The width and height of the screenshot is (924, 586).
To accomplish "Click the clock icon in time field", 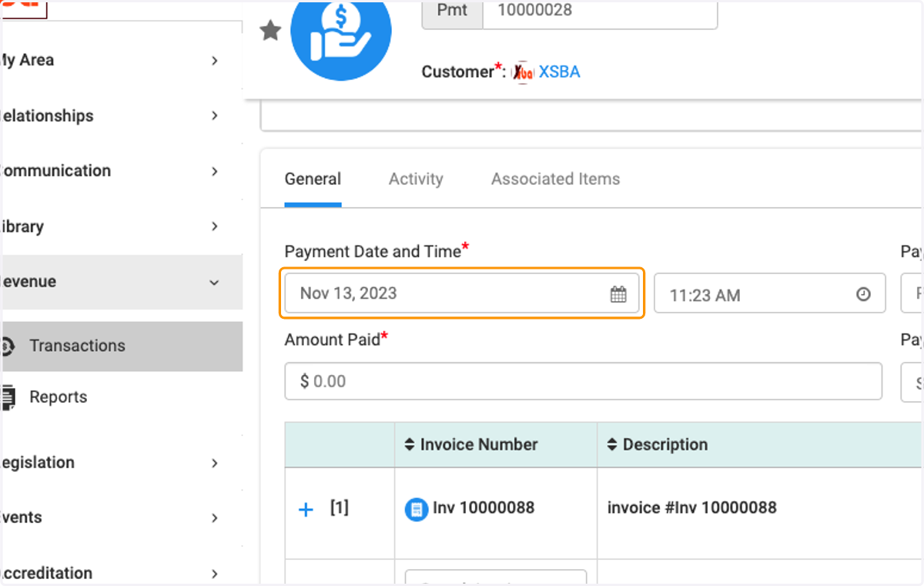I will (x=863, y=294).
